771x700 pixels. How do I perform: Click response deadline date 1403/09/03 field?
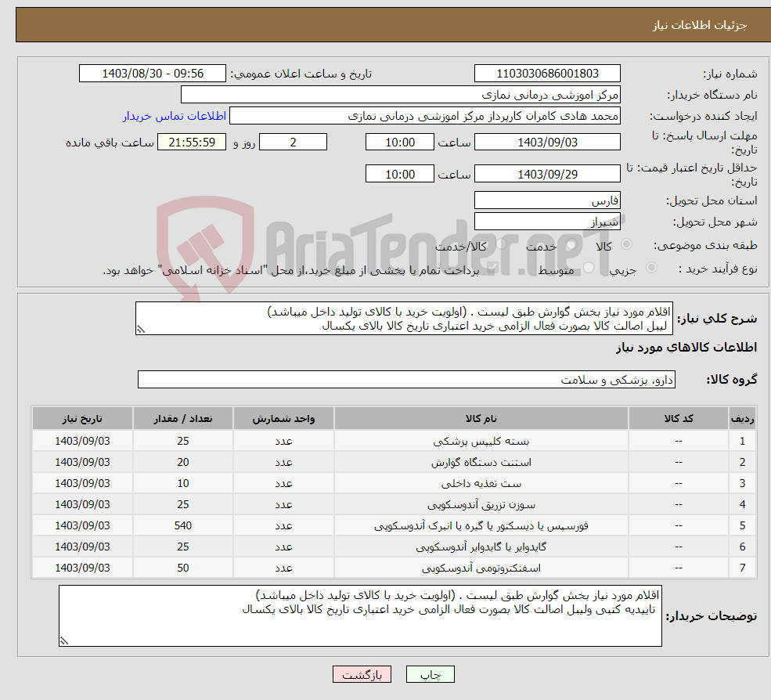point(547,143)
